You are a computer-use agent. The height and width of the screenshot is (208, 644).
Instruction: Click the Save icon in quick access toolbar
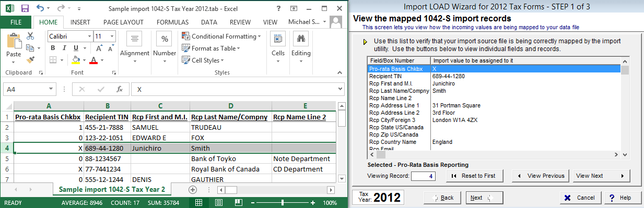click(x=25, y=8)
